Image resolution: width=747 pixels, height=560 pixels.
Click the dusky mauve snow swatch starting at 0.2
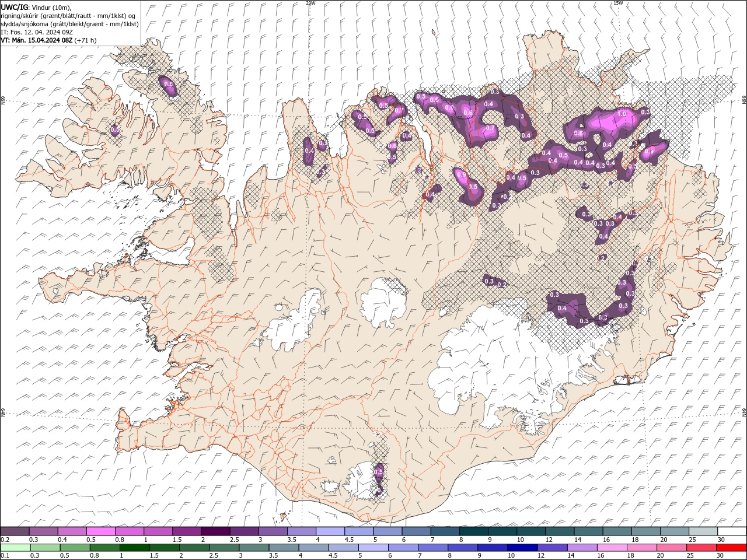pyautogui.click(x=15, y=531)
